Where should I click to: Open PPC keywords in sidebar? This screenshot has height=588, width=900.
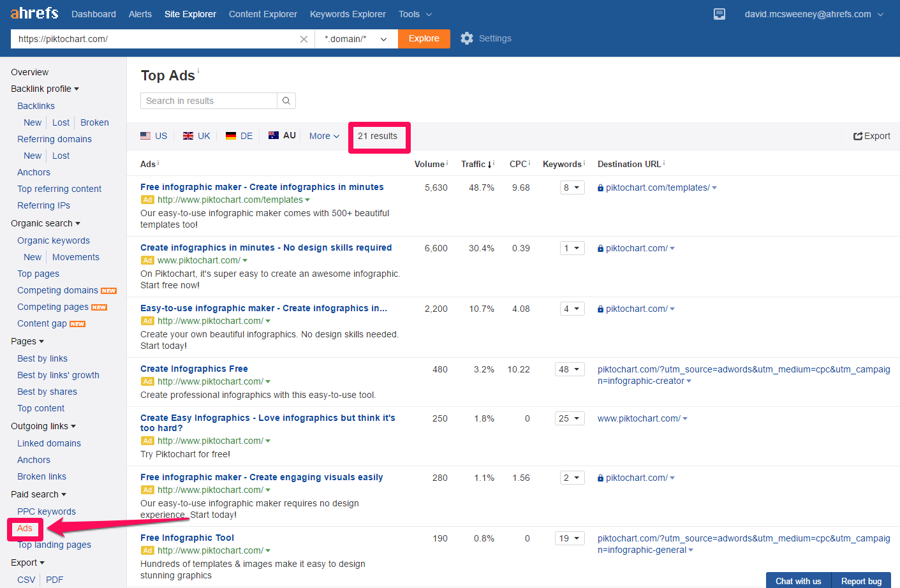coord(47,511)
